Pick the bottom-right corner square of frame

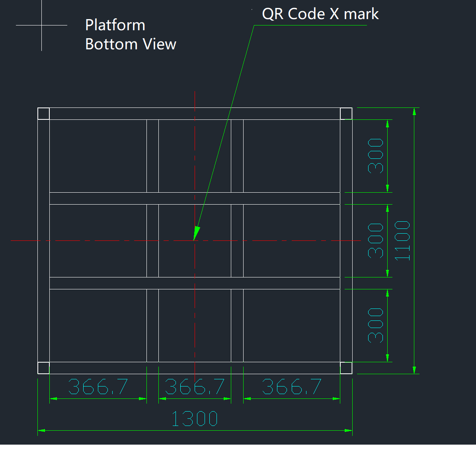point(346,368)
